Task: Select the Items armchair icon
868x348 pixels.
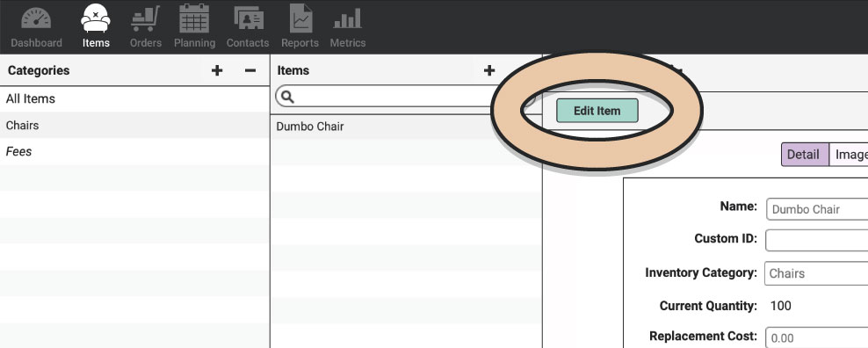Action: (95, 18)
